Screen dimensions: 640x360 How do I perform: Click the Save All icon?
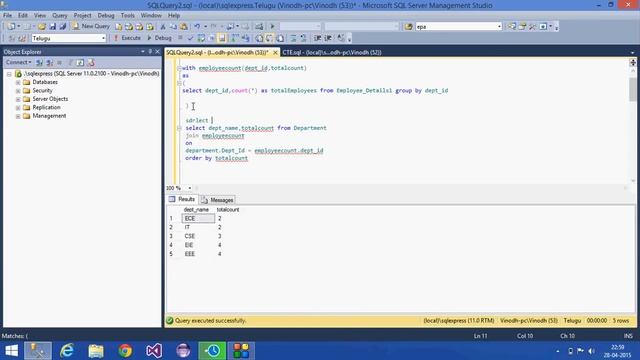pos(62,27)
